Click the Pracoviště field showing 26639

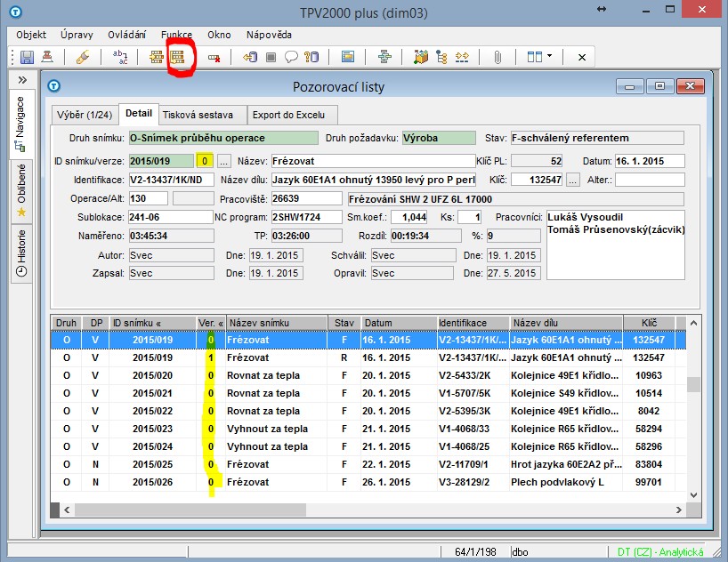click(306, 198)
